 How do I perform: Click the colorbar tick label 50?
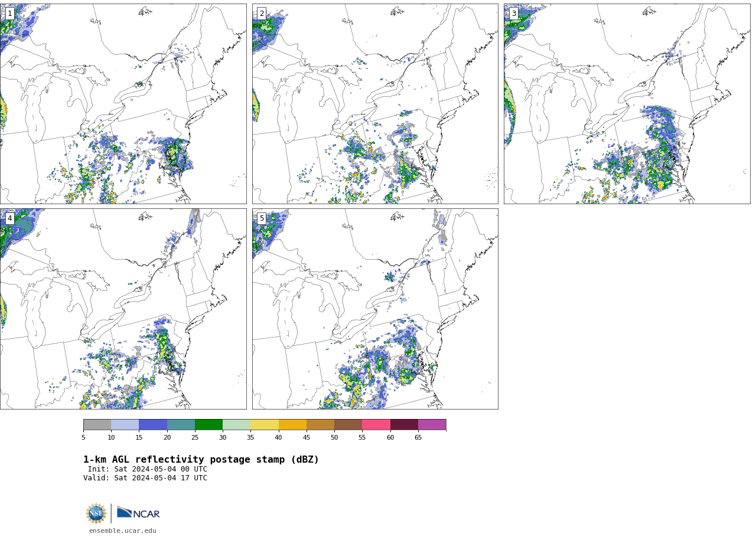point(334,437)
